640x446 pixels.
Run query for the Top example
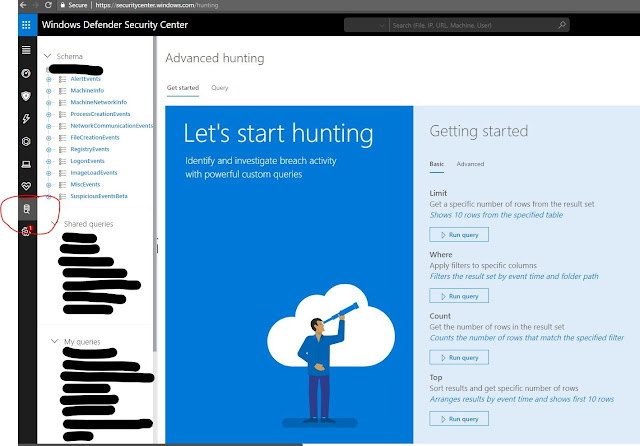459,419
